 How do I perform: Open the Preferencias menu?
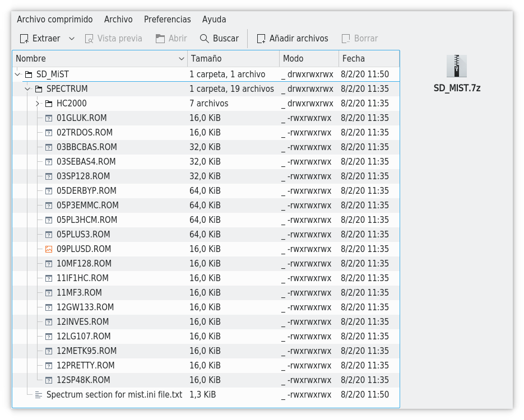[167, 19]
